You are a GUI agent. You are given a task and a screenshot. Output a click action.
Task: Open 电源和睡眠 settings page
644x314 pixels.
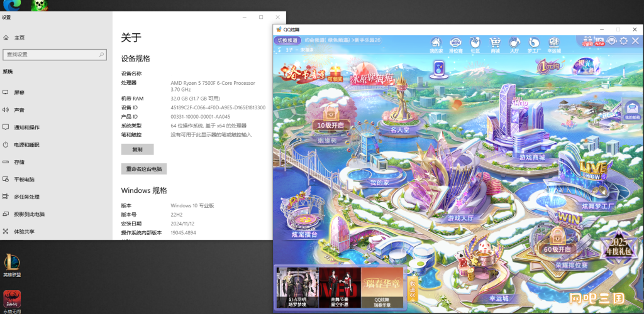coord(56,144)
